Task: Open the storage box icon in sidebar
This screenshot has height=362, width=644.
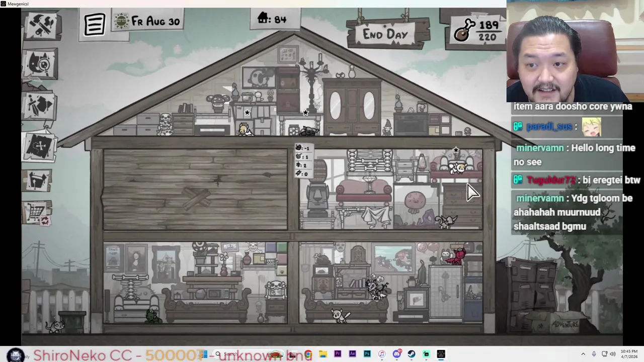Action: [38, 181]
